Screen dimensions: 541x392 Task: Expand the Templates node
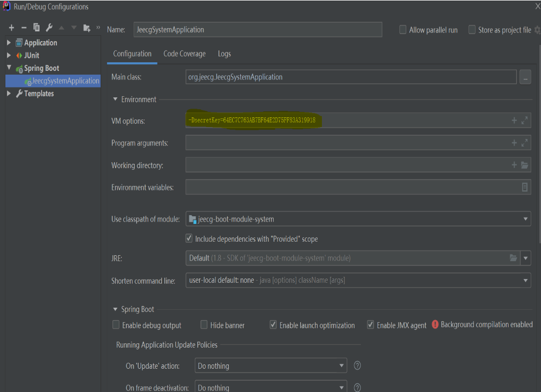click(x=9, y=93)
